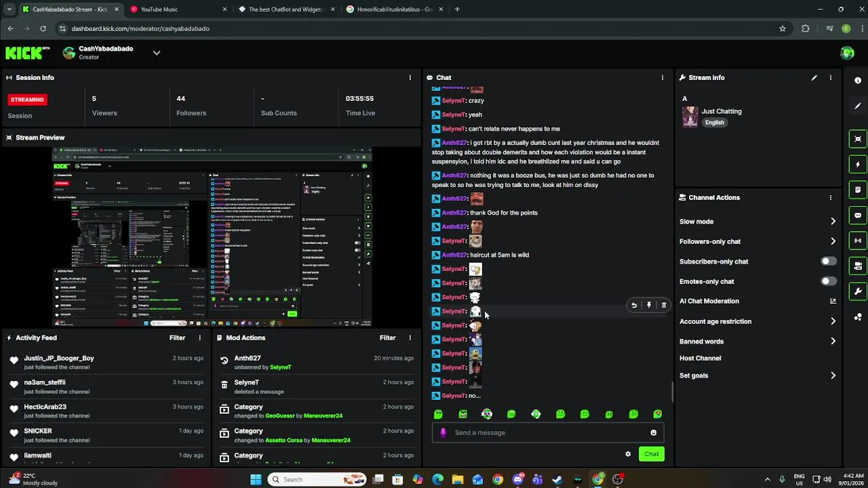
Task: Click Assetto Corsa category link
Action: [288, 440]
